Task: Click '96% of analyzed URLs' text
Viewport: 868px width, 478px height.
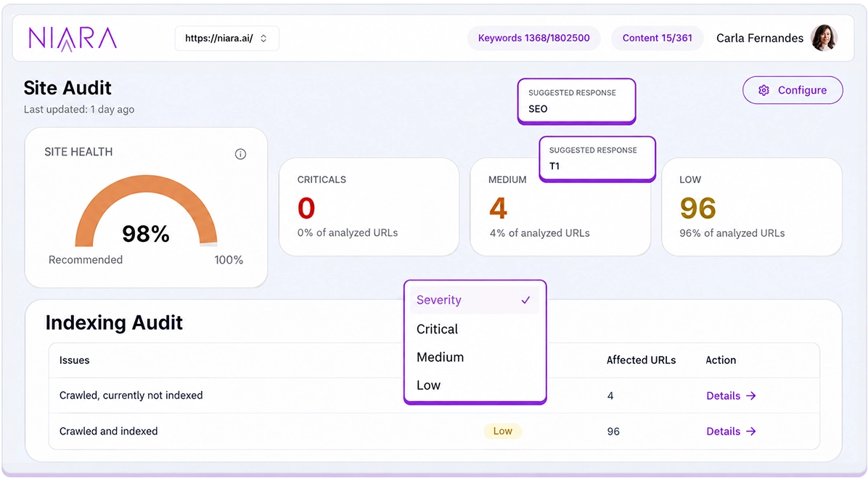Action: pyautogui.click(x=732, y=233)
